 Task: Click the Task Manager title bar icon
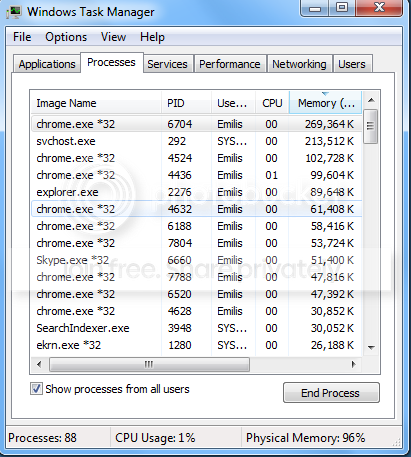14,12
